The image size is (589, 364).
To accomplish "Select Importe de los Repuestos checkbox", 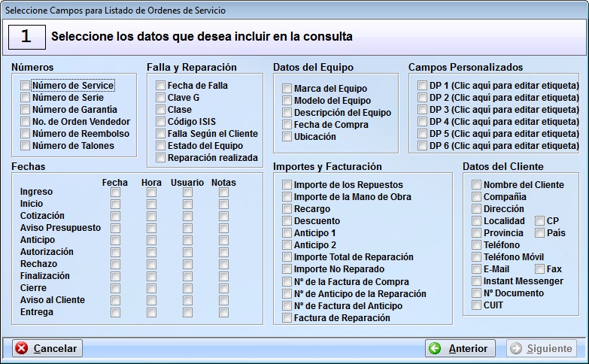I will coord(287,185).
